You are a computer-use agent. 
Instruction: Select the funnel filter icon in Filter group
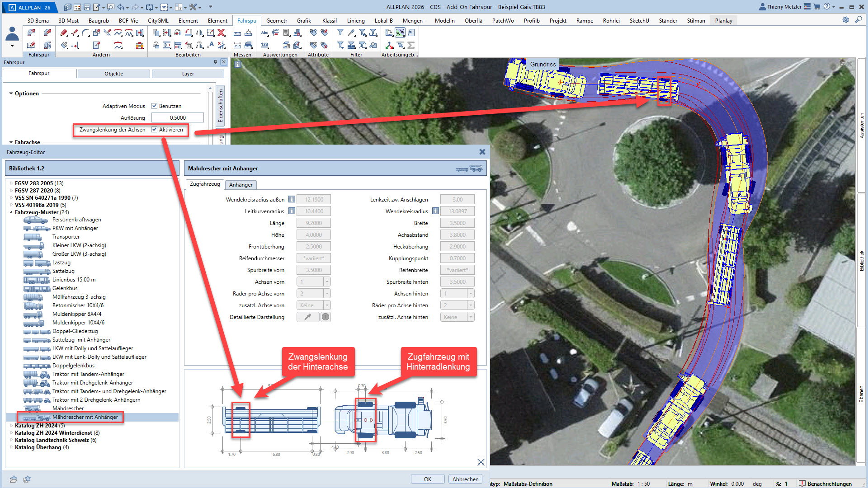point(340,33)
